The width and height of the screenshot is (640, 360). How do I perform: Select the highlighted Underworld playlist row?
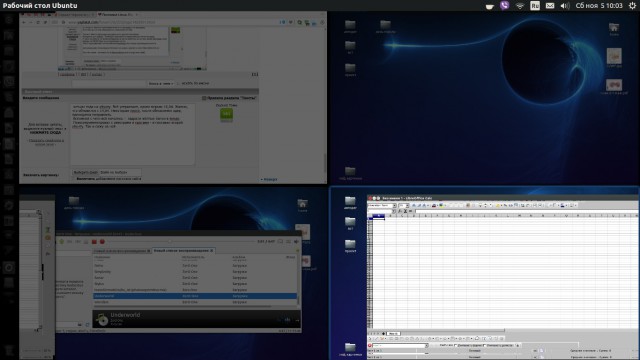195,296
